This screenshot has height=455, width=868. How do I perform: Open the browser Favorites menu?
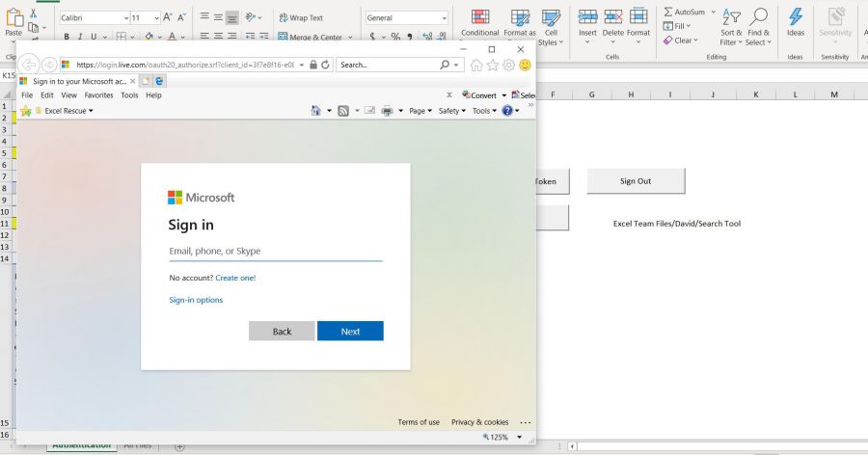[98, 95]
